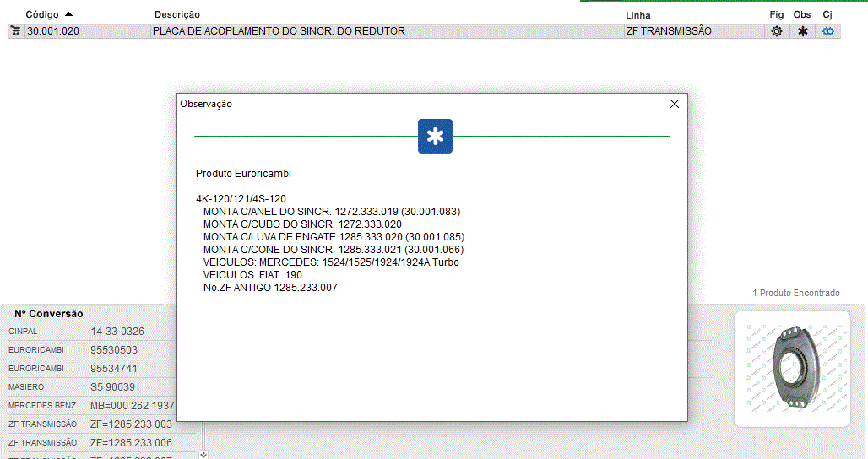This screenshot has height=459, width=868.
Task: Click the Obs asterisk icon in product row
Action: coord(802,31)
